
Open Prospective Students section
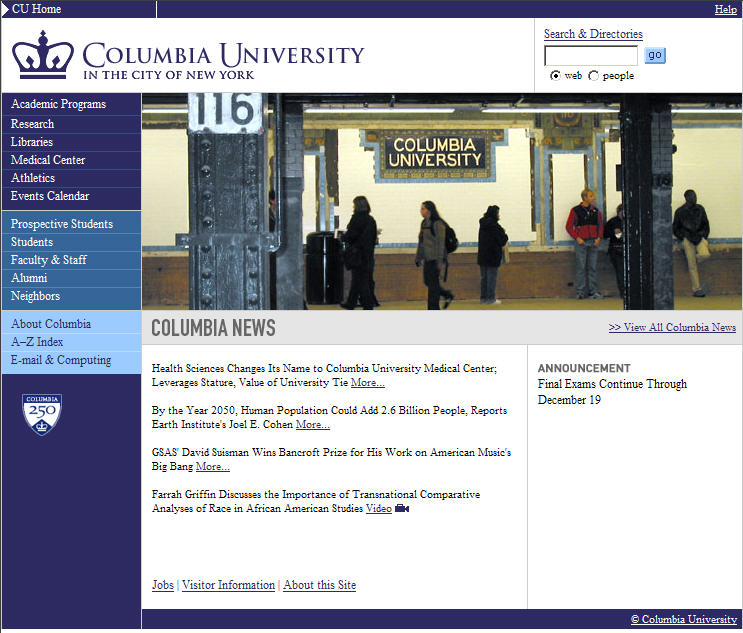point(62,224)
